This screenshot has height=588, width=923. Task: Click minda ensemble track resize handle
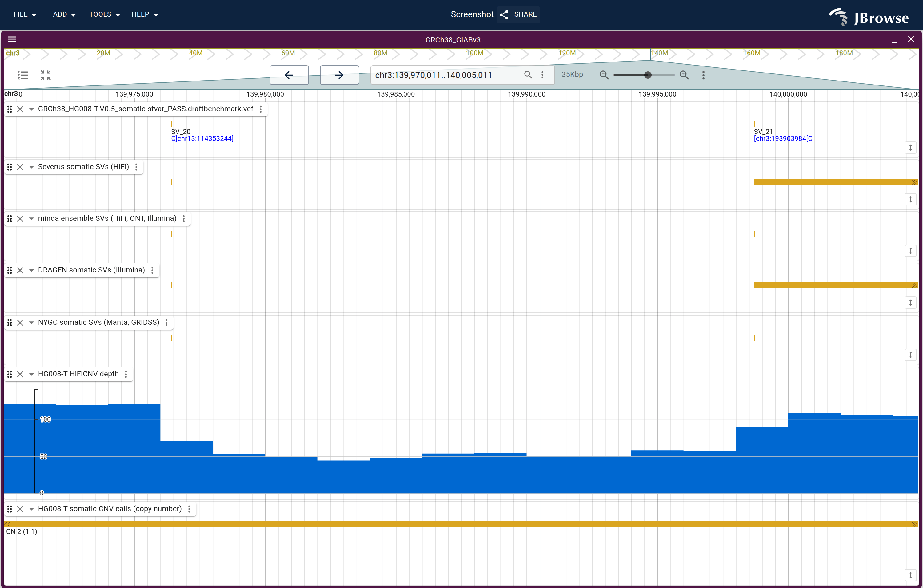pyautogui.click(x=911, y=251)
